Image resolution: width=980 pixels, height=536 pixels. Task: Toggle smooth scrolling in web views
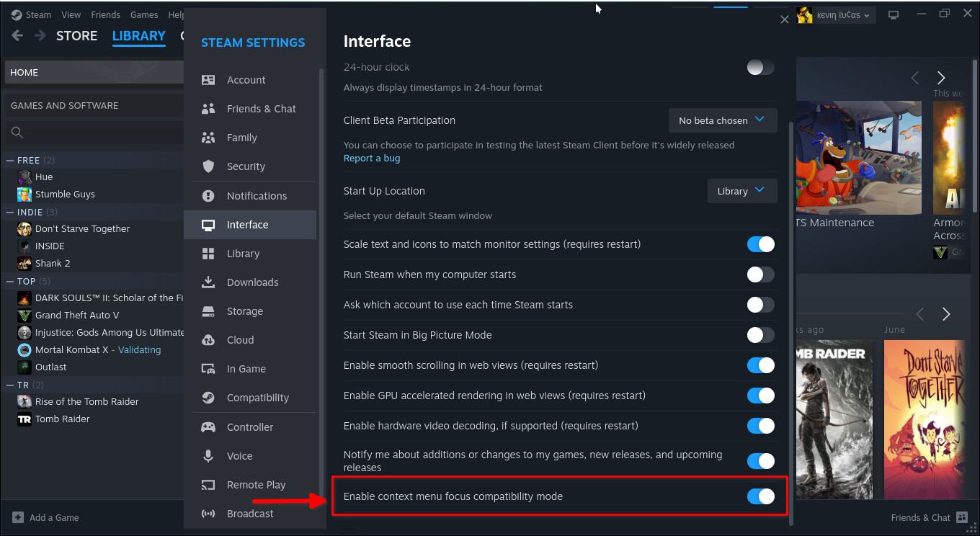pyautogui.click(x=760, y=365)
